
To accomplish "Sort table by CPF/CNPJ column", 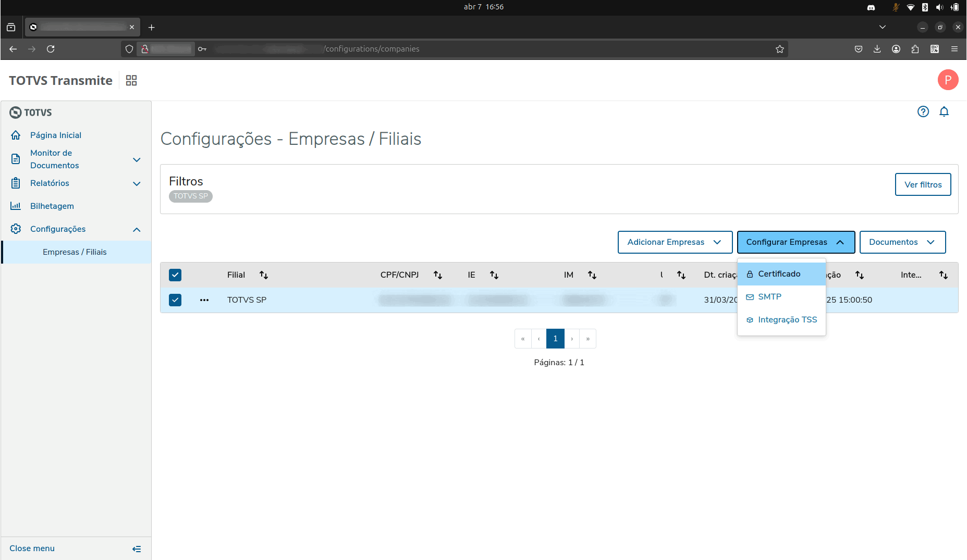I will click(438, 275).
